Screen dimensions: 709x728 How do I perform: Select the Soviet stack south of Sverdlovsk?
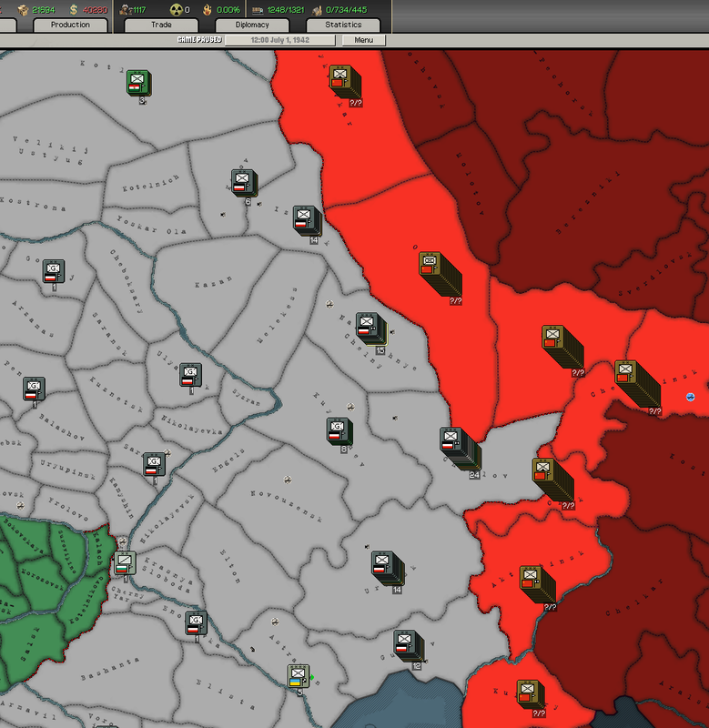(x=562, y=347)
